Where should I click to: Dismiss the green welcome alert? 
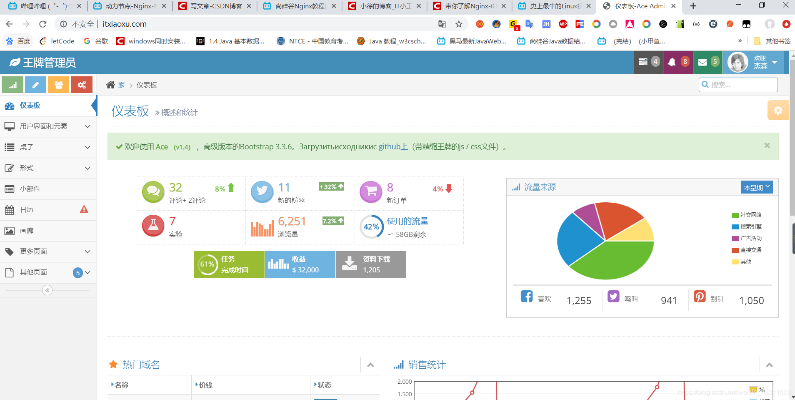pos(767,145)
